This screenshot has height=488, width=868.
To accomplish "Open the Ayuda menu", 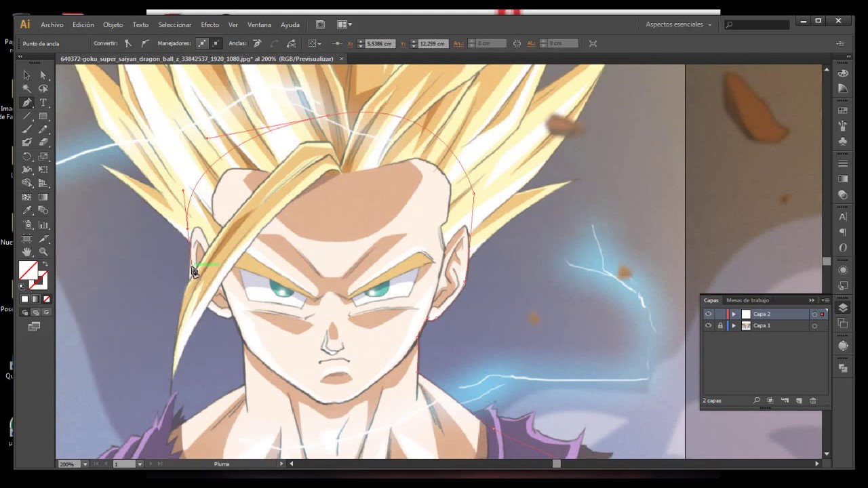I will [x=290, y=24].
